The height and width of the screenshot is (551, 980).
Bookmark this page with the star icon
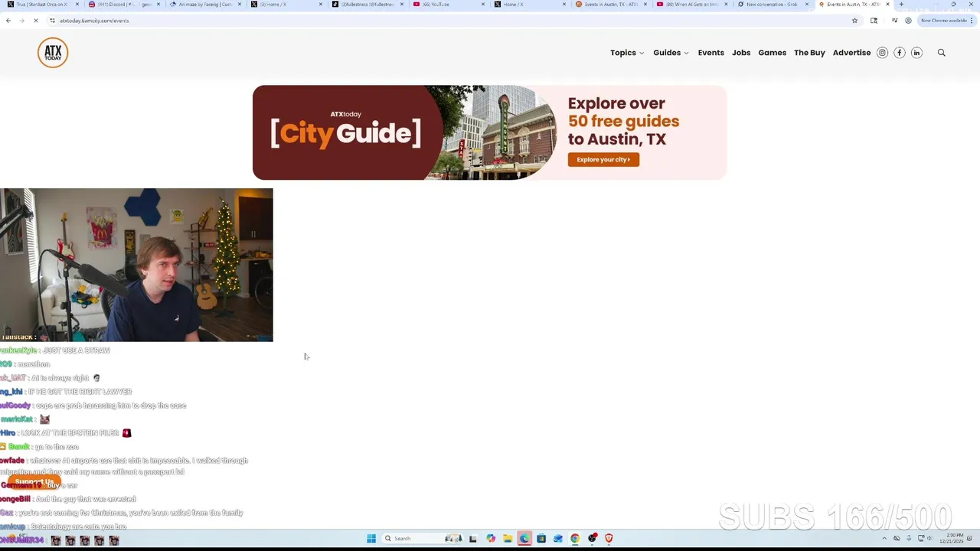point(854,21)
